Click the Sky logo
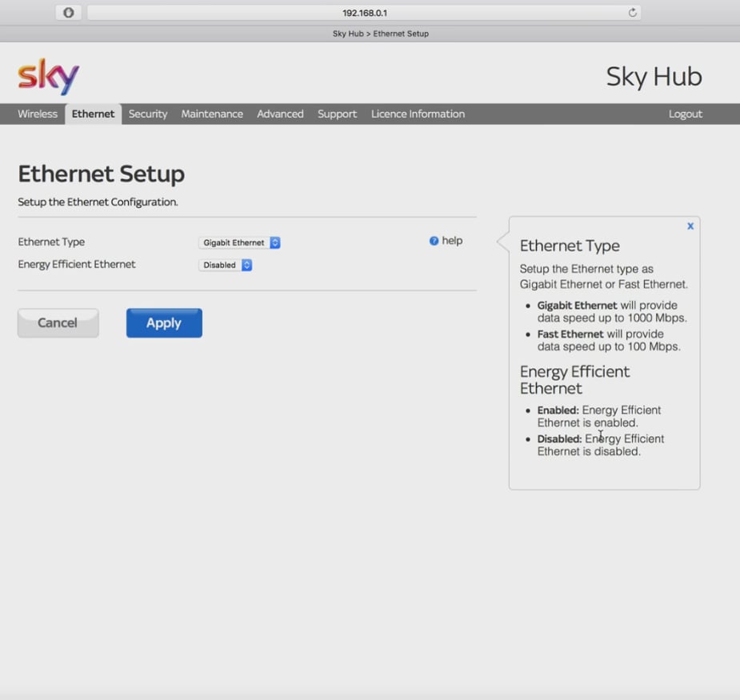 pyautogui.click(x=49, y=77)
